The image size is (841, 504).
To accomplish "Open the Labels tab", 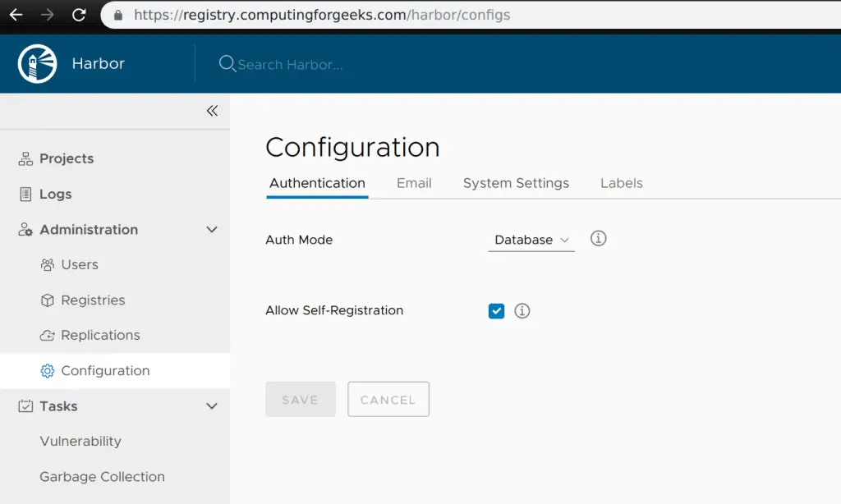I will (x=622, y=183).
